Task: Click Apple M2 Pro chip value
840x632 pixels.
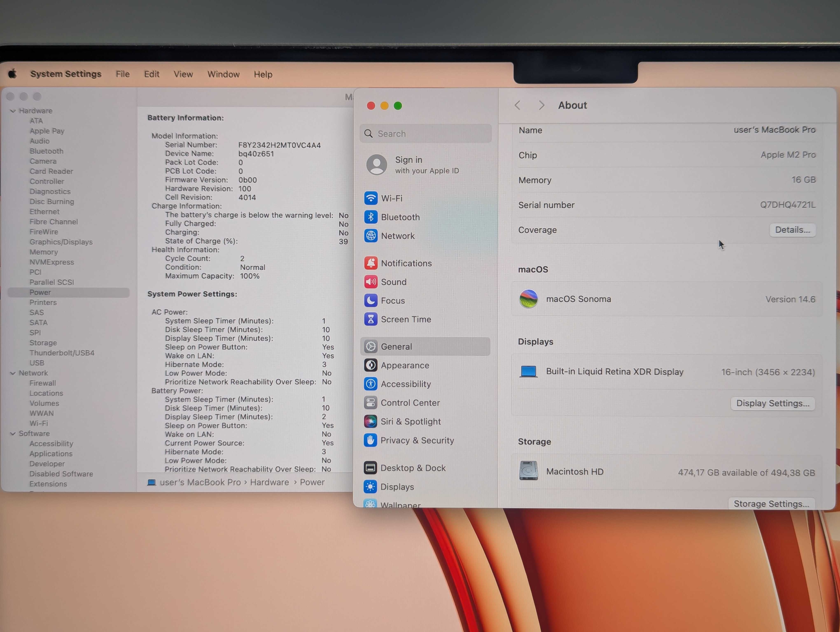Action: [x=788, y=155]
